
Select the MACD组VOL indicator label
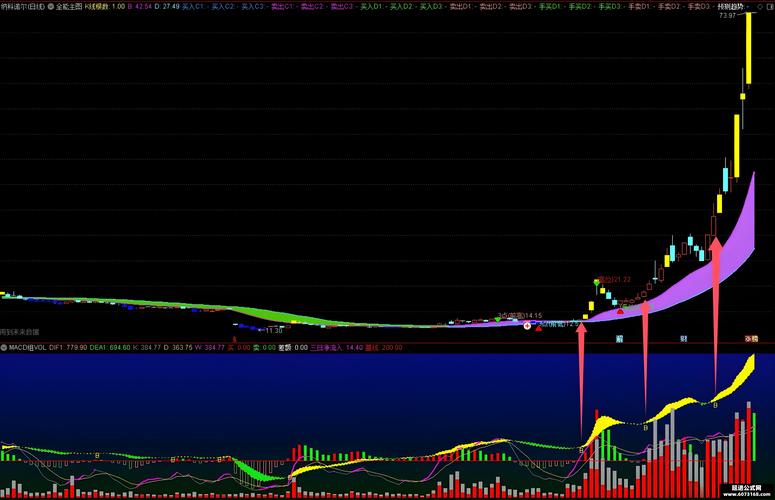coord(27,348)
